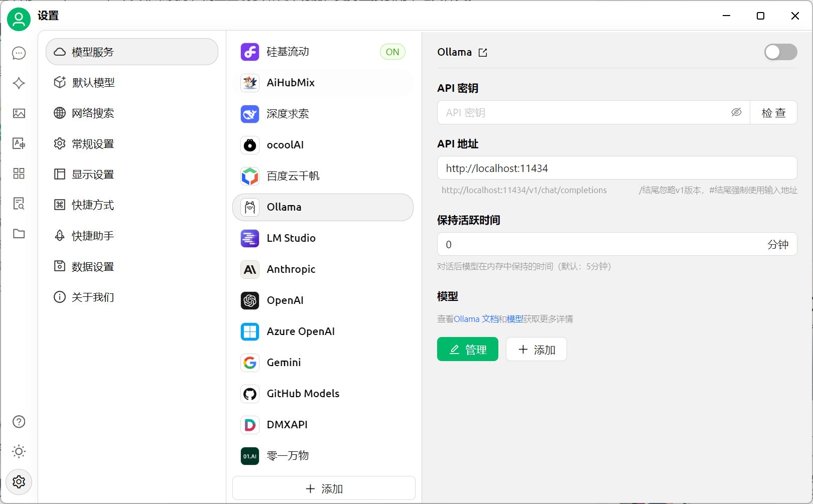Screen dimensions: 813x504
Task: Click the GitHub Models provider logo icon
Action: 250,394
